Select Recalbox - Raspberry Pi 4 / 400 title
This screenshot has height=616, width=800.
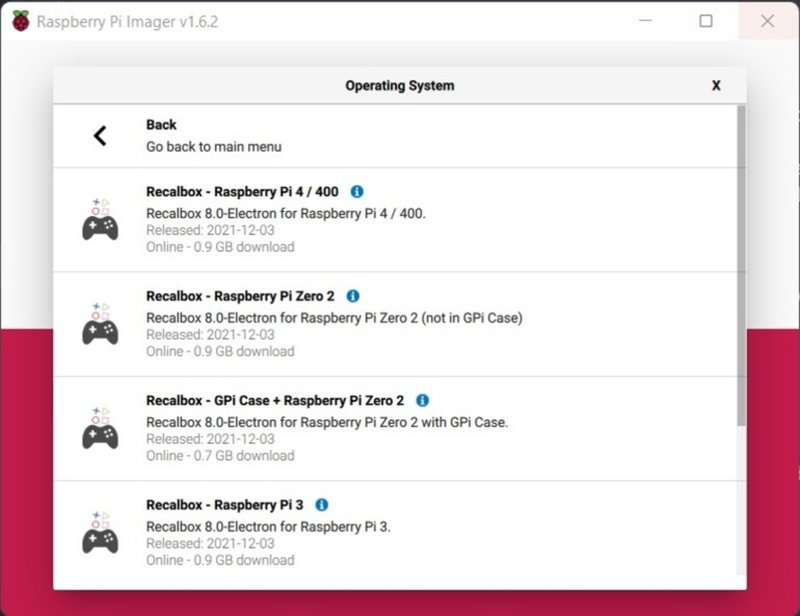(242, 192)
